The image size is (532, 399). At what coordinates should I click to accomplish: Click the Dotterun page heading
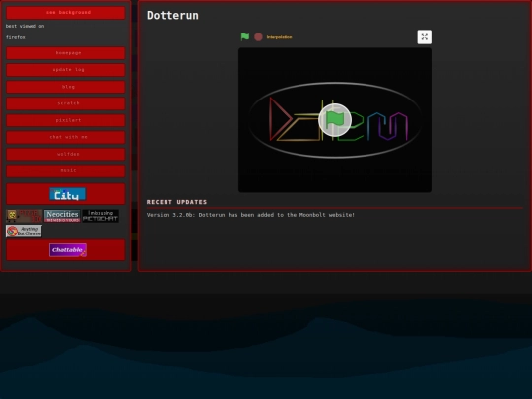[172, 15]
